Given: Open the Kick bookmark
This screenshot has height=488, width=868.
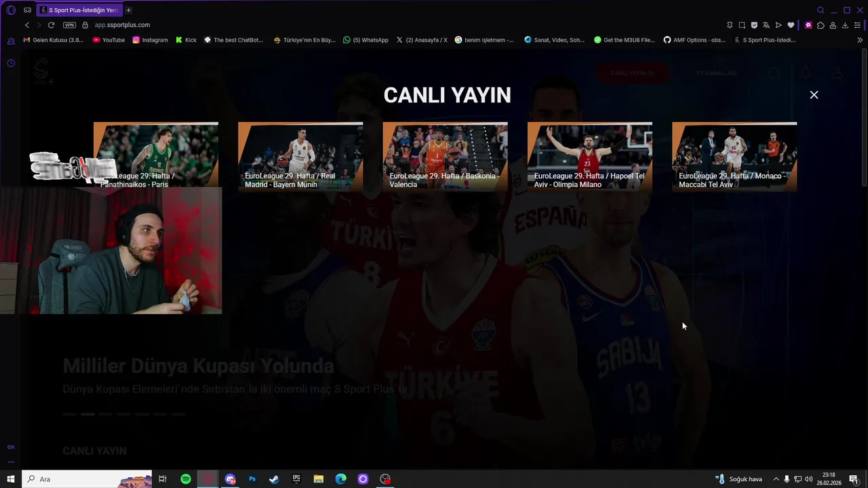Looking at the screenshot, I should (186, 40).
